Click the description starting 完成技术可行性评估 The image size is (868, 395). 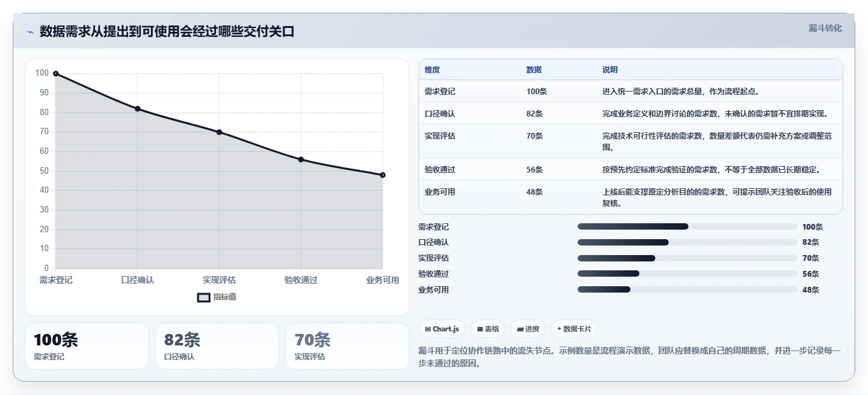point(717,142)
